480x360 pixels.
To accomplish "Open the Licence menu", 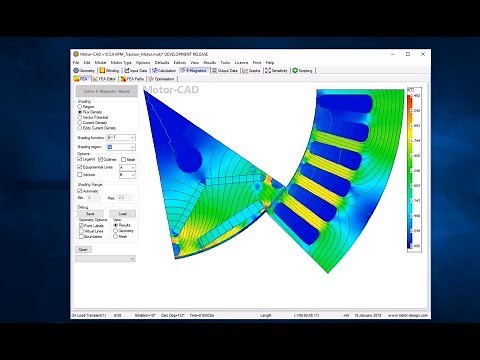I will (x=241, y=63).
